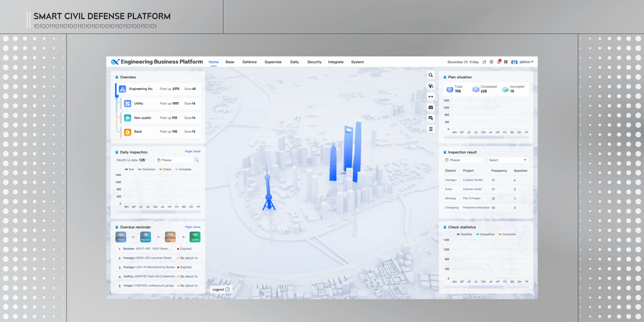This screenshot has height=322, width=644.
Task: Click the orange Back category icon
Action: click(128, 132)
